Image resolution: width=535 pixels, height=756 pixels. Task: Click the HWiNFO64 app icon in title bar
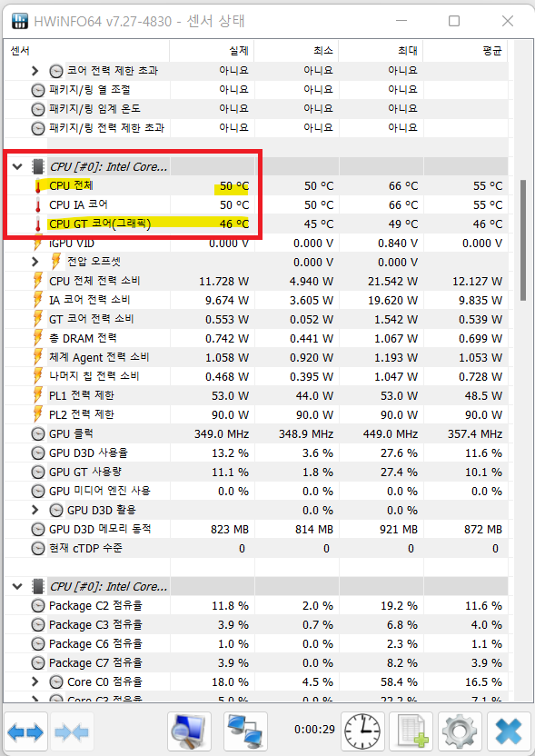(x=20, y=21)
